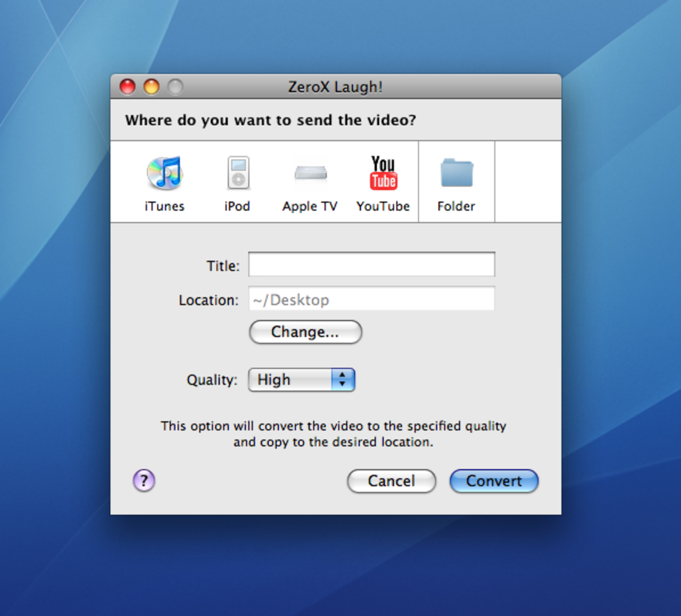
Task: Open help with the purple question mark
Action: pyautogui.click(x=144, y=480)
